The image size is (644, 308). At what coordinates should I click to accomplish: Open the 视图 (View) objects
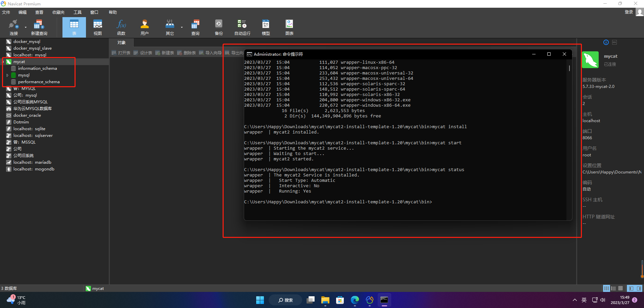[x=98, y=27]
